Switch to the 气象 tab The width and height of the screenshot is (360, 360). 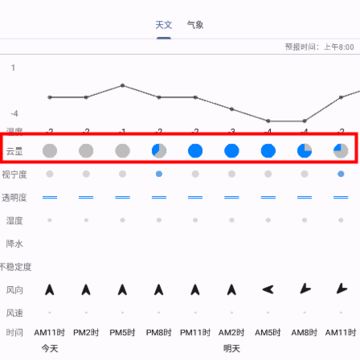pyautogui.click(x=195, y=25)
